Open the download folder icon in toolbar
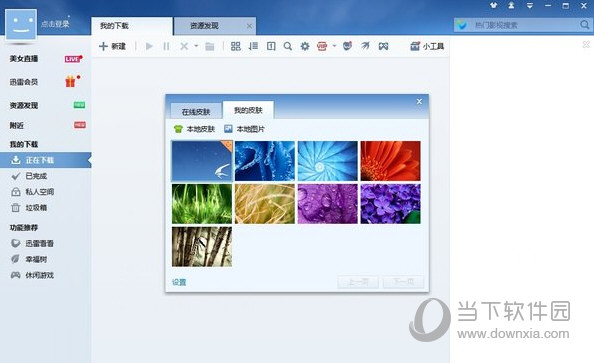Image resolution: width=594 pixels, height=363 pixels. click(209, 46)
